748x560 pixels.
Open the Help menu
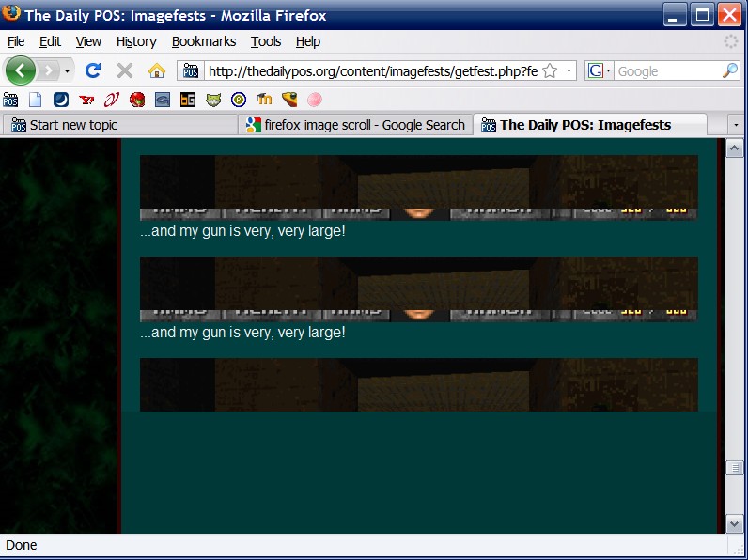pos(307,42)
